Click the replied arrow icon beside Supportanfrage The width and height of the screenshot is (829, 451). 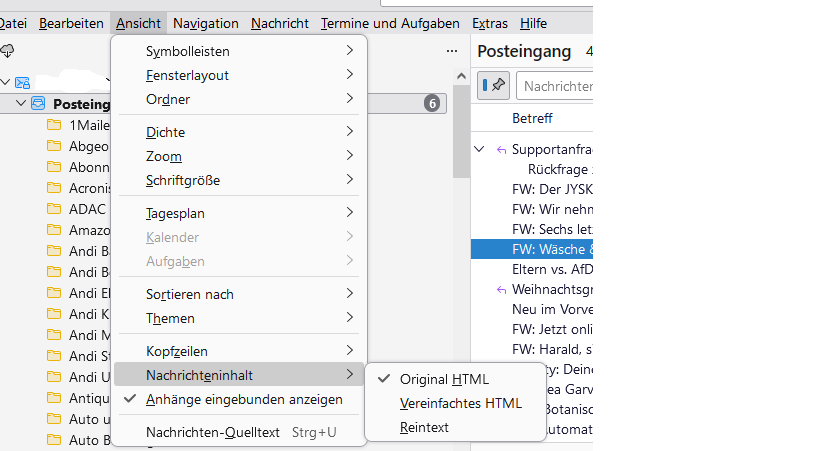501,149
